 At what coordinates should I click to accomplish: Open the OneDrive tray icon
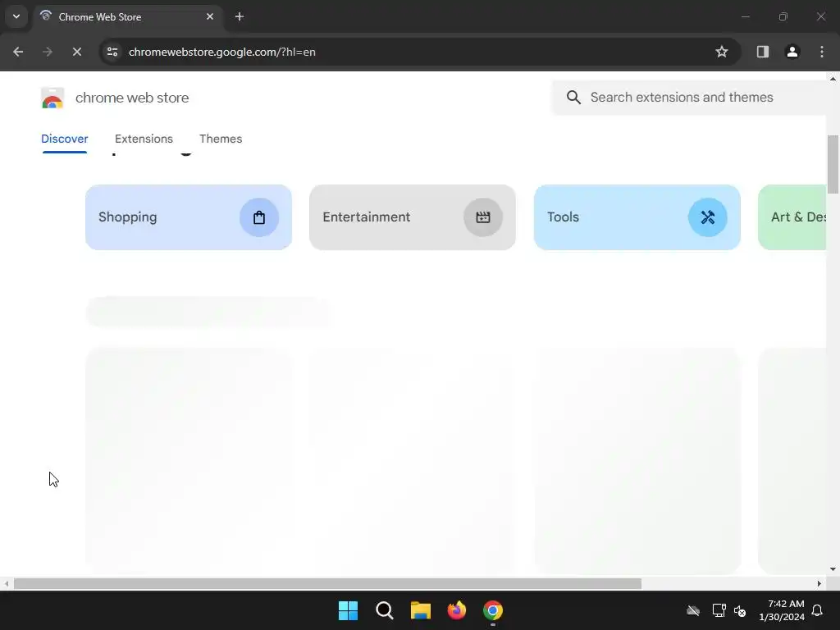(693, 610)
